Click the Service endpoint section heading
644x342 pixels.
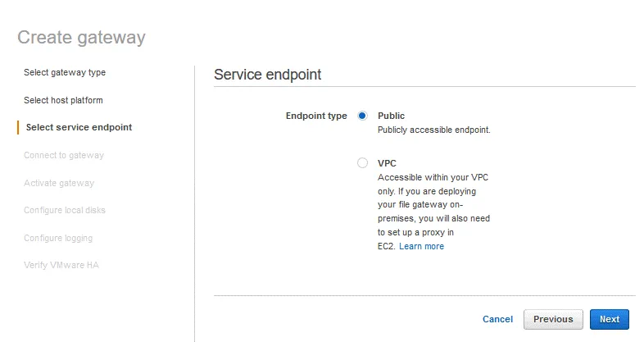[x=267, y=75]
